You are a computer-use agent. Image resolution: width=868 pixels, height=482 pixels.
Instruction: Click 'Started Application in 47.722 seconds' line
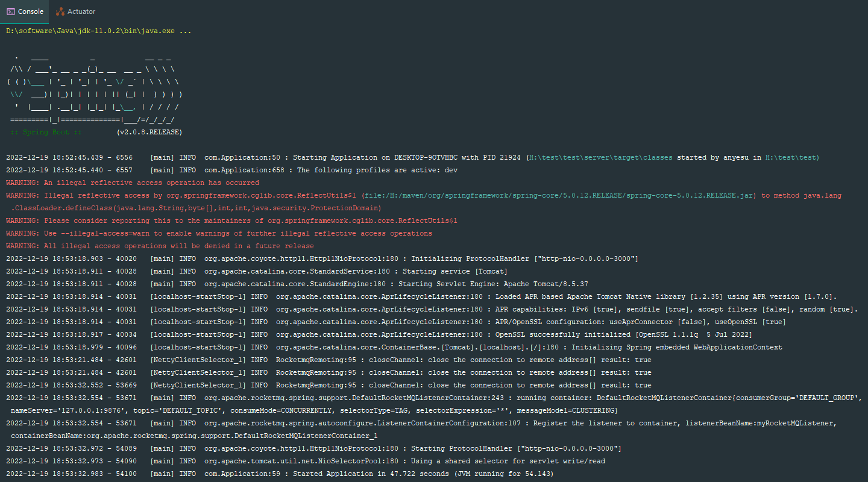[x=280, y=474]
